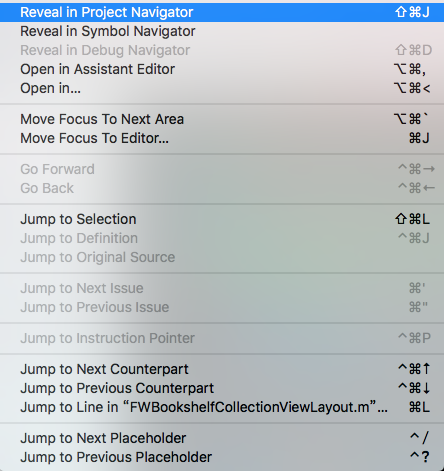Select Move Focus To Editor…

222,138
